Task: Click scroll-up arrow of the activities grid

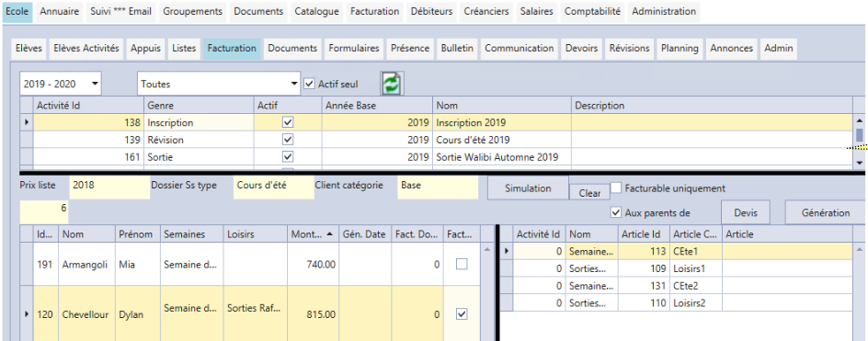Action: [x=859, y=120]
